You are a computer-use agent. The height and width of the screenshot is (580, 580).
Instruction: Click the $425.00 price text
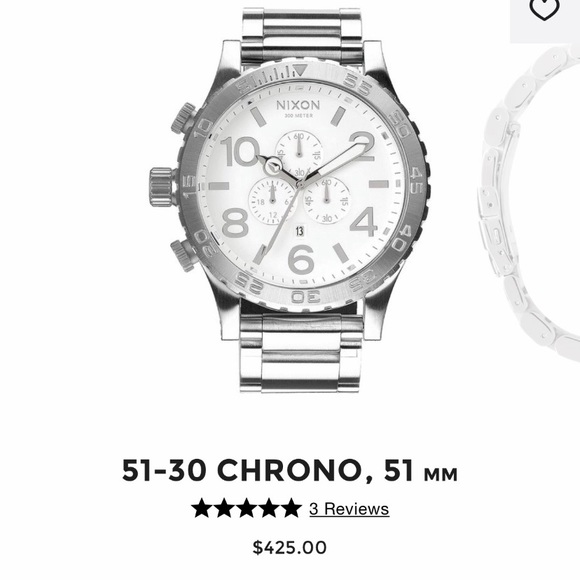(x=290, y=547)
